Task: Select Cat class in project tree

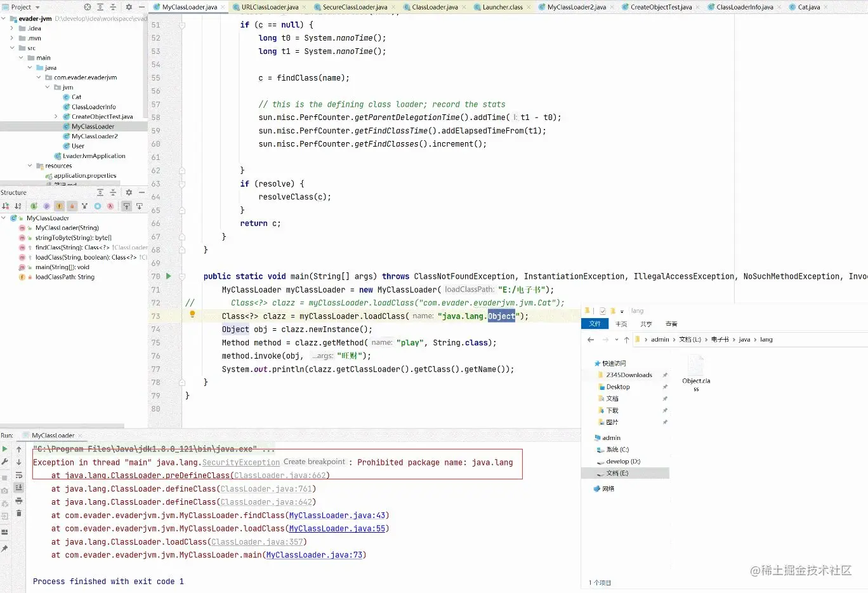Action: (x=76, y=97)
